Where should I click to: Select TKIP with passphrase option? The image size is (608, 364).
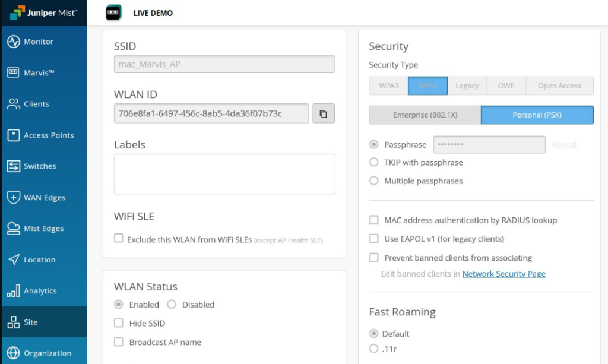pos(374,162)
